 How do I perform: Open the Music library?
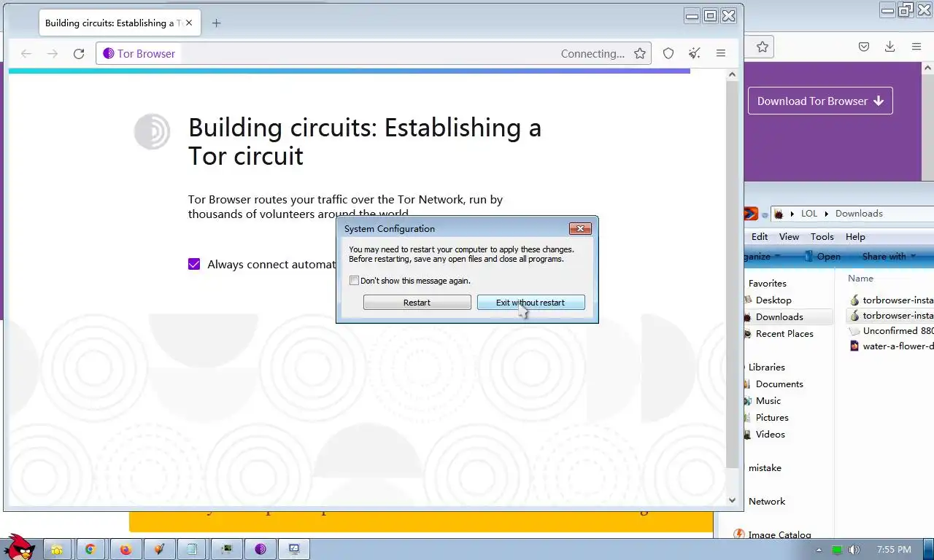768,400
